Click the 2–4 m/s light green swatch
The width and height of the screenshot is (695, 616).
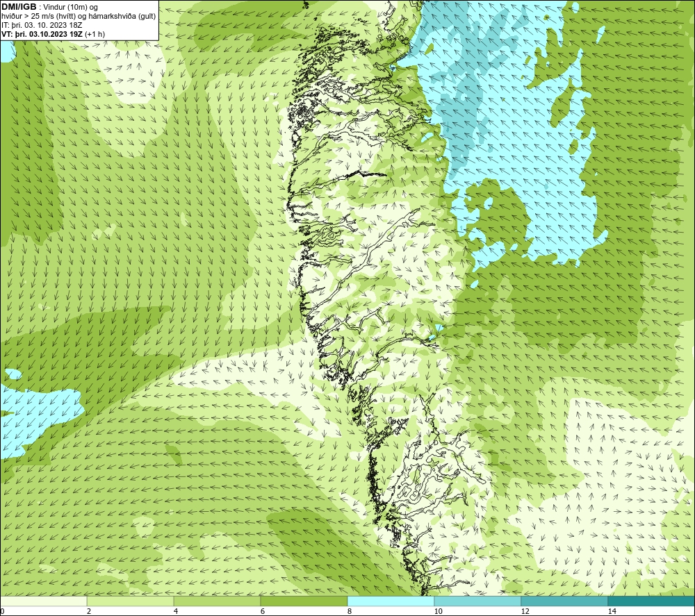pos(131,601)
